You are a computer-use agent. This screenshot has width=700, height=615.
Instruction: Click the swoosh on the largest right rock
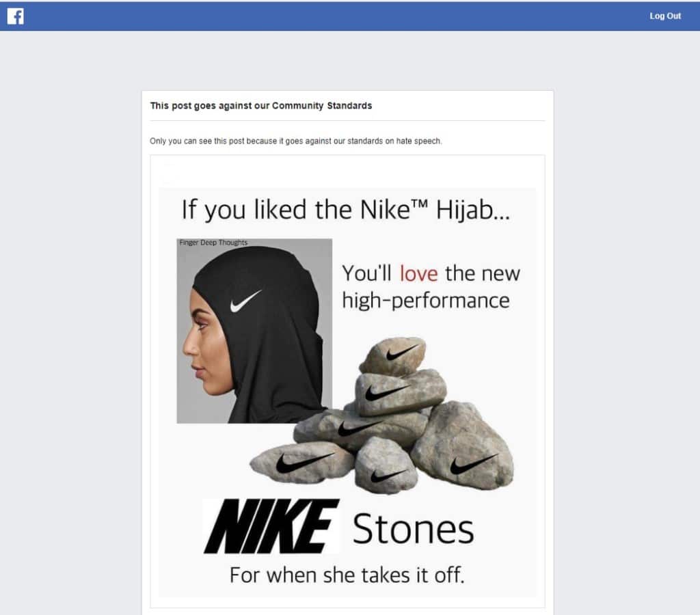[473, 464]
